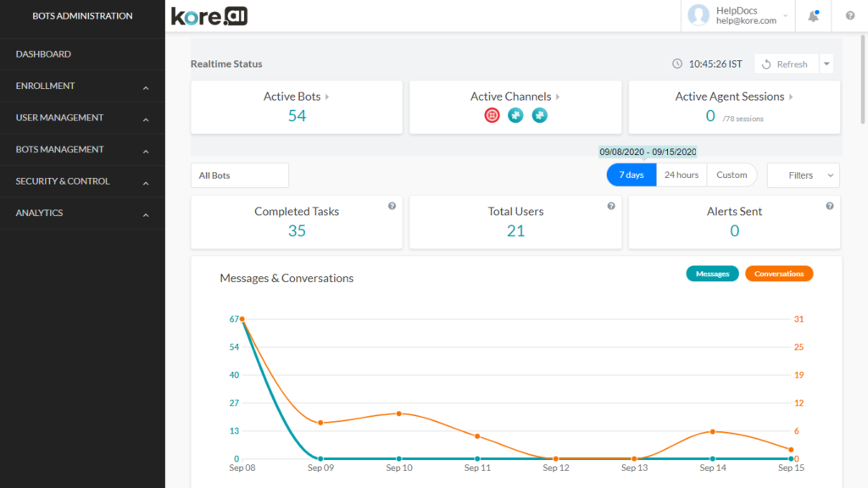Click the Refresh button
This screenshot has width=868, height=488.
click(786, 64)
